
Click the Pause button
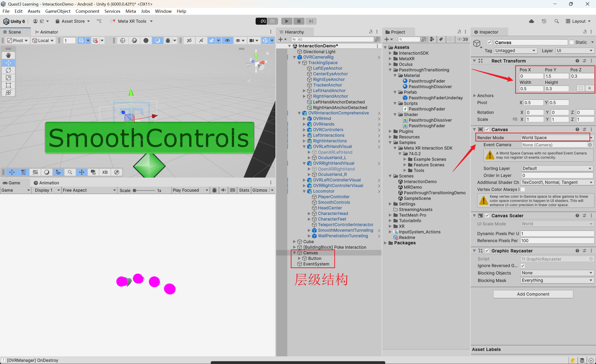click(x=299, y=21)
